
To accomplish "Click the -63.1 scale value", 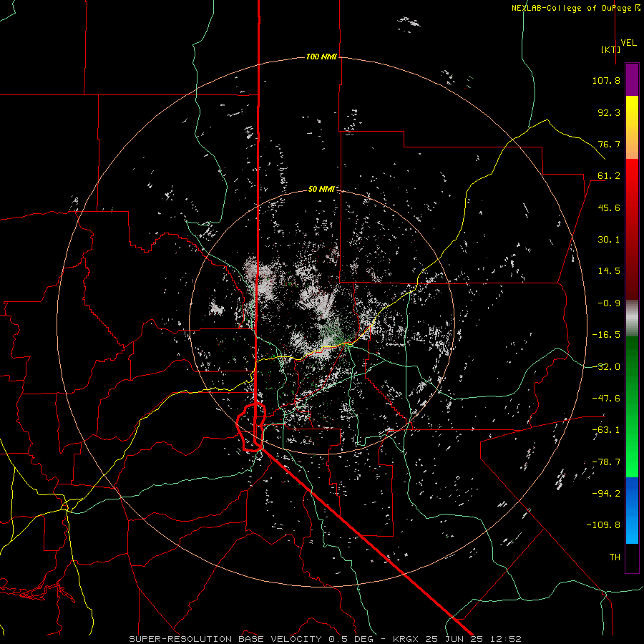I will [x=606, y=430].
